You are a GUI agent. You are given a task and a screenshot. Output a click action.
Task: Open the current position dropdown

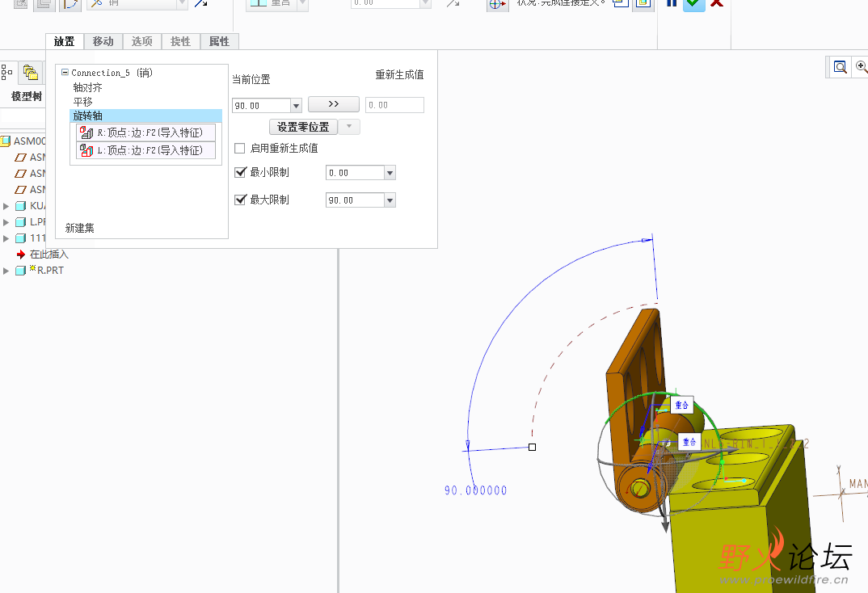pos(296,105)
